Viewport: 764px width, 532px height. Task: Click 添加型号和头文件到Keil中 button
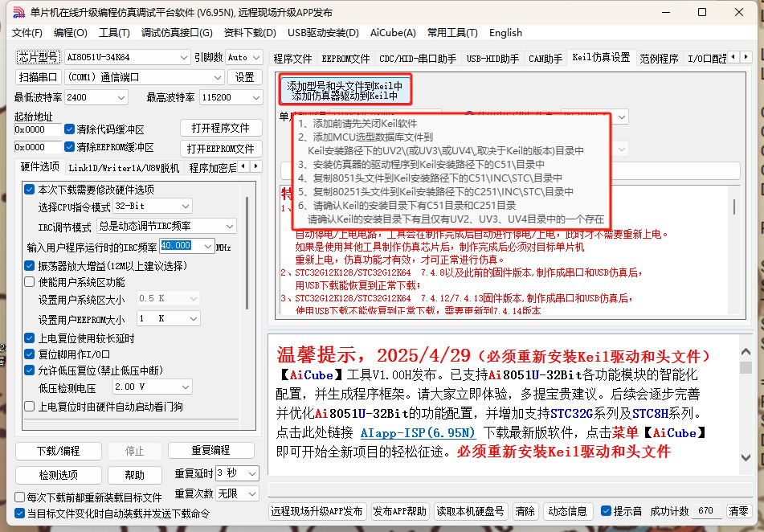coord(345,90)
